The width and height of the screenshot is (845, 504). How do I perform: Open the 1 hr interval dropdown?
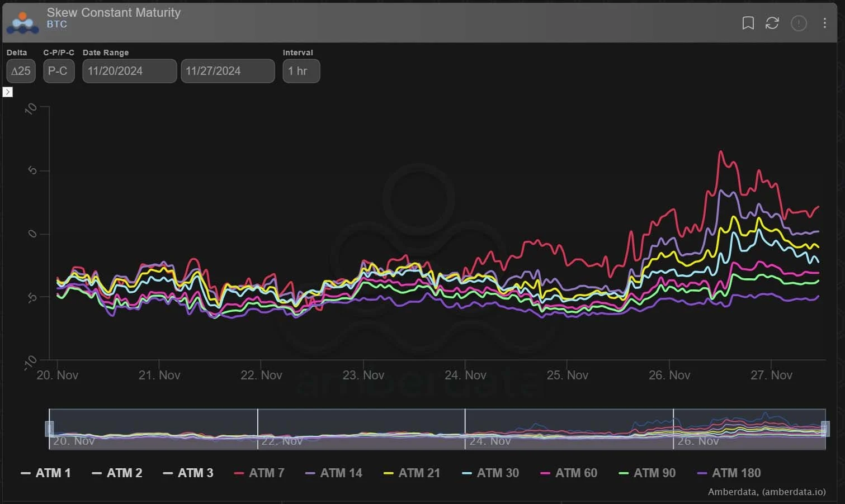[301, 71]
